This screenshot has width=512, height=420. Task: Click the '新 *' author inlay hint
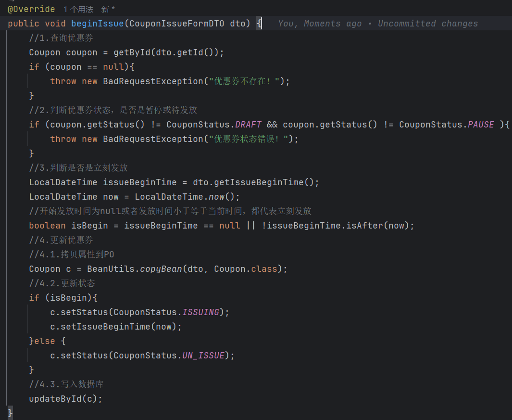click(x=108, y=9)
